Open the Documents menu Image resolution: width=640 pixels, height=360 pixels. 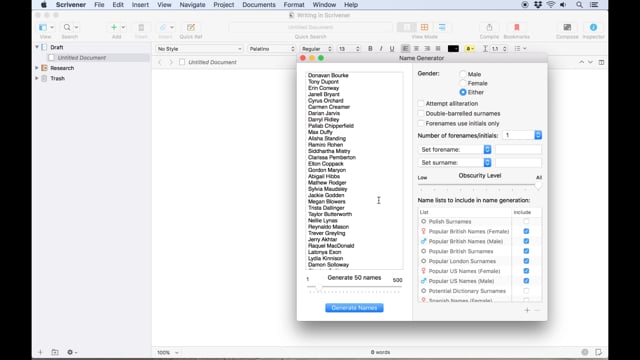point(259,5)
